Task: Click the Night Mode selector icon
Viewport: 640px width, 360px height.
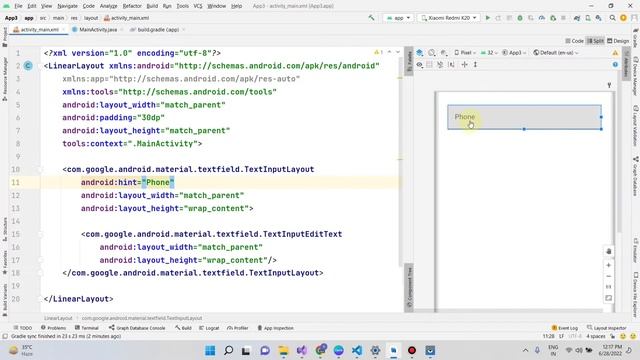Action: (444, 53)
